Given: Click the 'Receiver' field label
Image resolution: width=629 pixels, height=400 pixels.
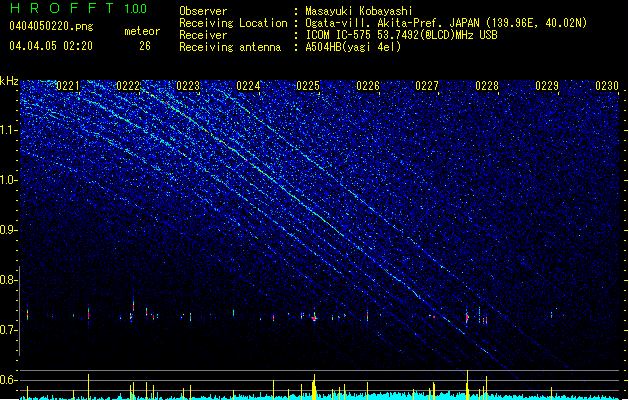Looking at the screenshot, I should tap(203, 35).
